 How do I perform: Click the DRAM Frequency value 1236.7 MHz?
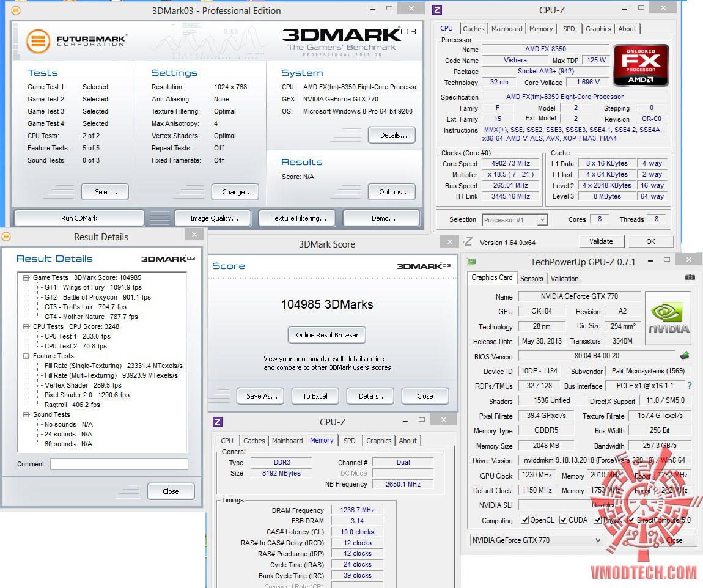tap(357, 510)
